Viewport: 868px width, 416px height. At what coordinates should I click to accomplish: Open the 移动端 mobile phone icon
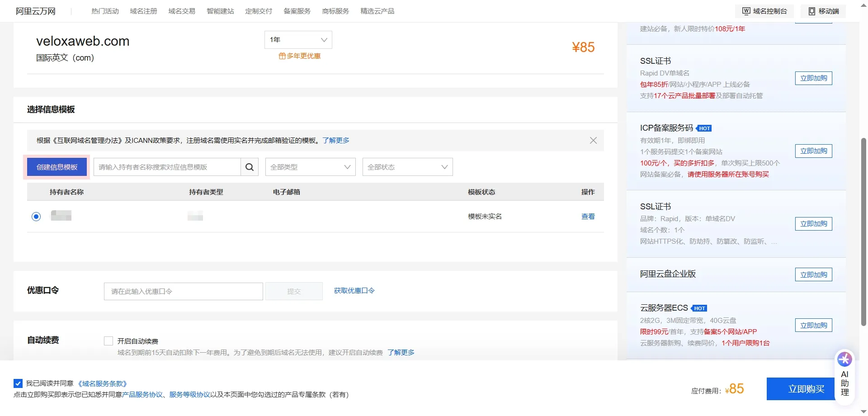click(824, 11)
